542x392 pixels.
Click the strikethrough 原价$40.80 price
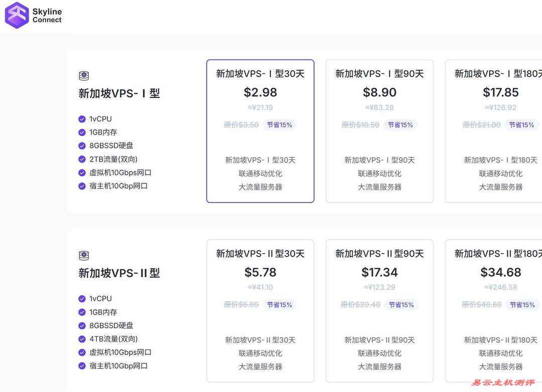(x=482, y=304)
